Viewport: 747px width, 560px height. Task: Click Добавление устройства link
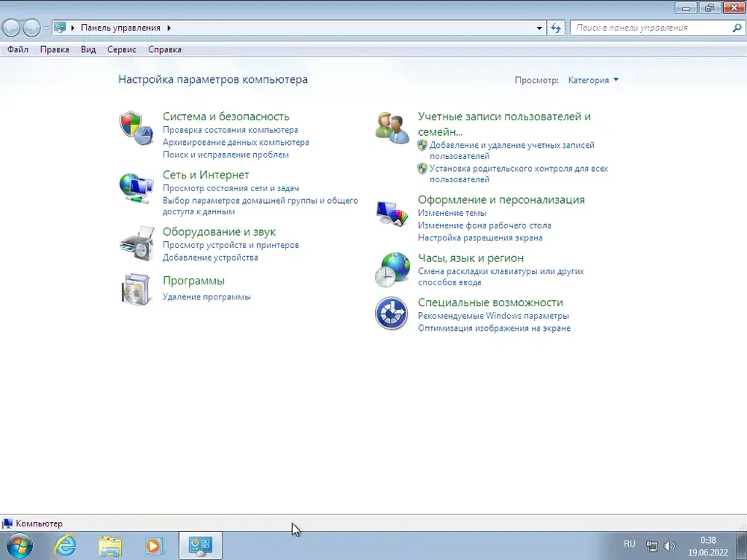click(x=210, y=258)
